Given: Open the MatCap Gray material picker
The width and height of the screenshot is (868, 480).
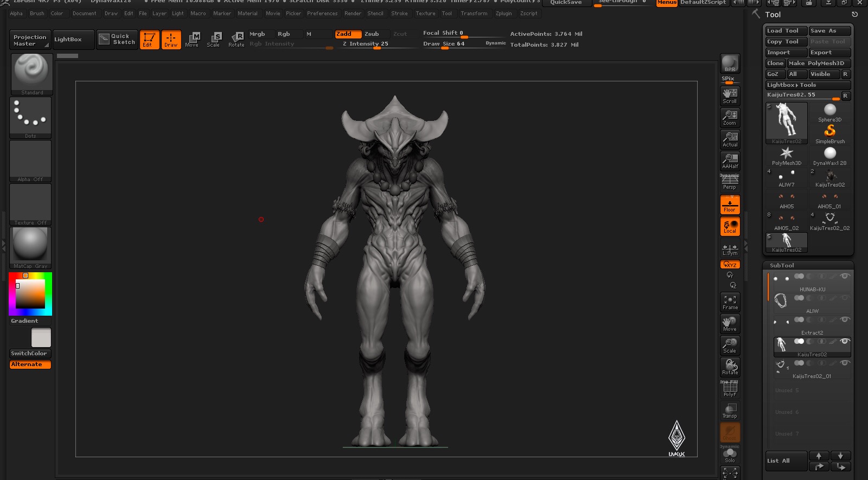Looking at the screenshot, I should (30, 248).
